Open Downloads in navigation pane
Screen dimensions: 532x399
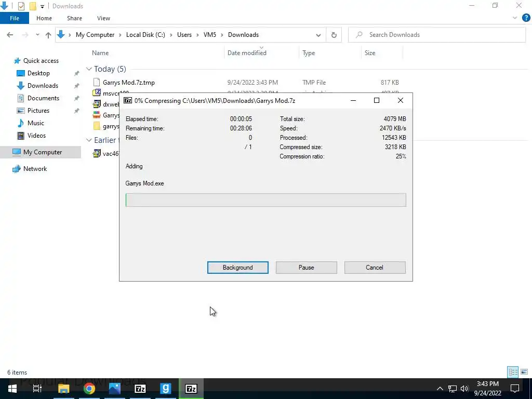[x=43, y=86]
